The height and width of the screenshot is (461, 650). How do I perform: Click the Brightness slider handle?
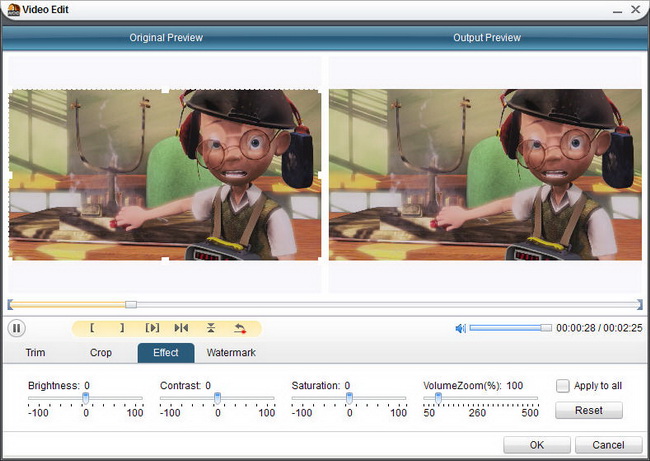coord(85,398)
